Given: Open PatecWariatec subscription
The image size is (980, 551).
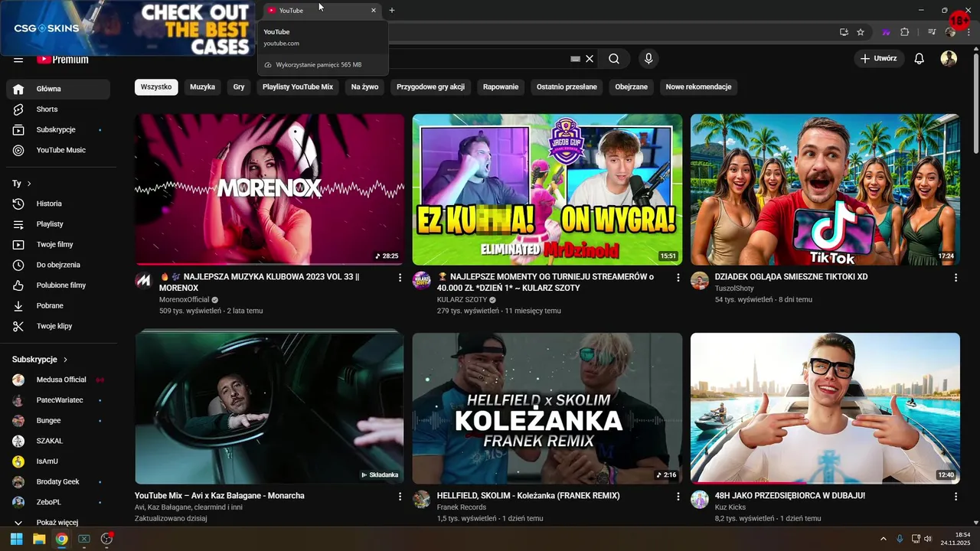Looking at the screenshot, I should [58, 400].
